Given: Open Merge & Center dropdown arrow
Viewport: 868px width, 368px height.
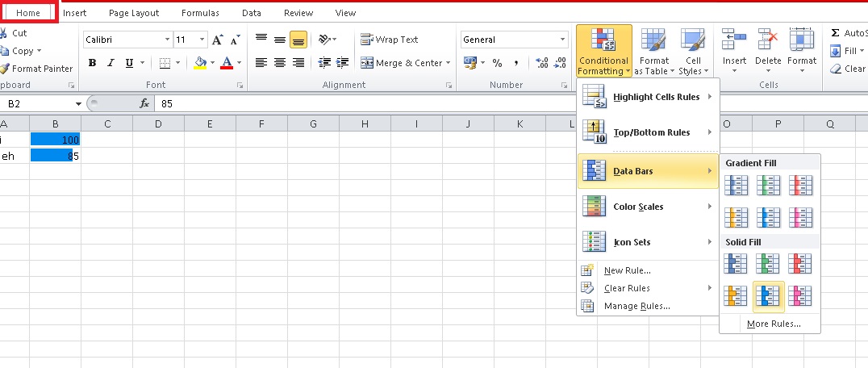Looking at the screenshot, I should pos(448,63).
